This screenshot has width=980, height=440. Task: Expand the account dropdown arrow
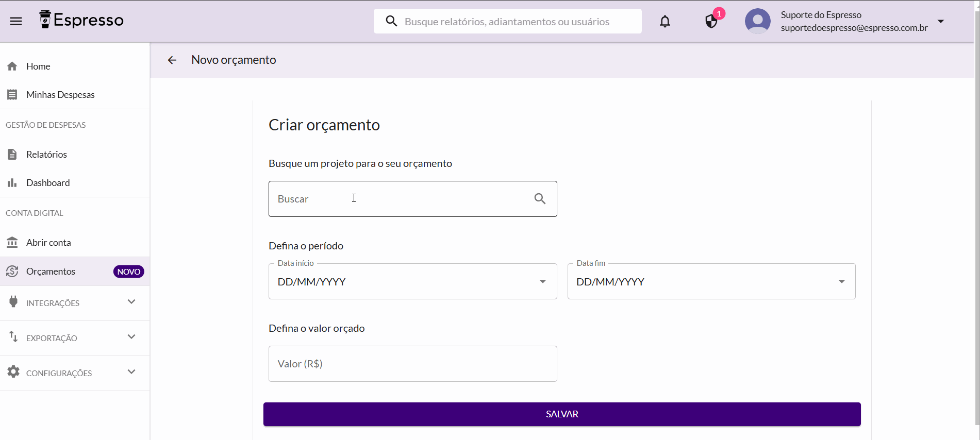[941, 21]
